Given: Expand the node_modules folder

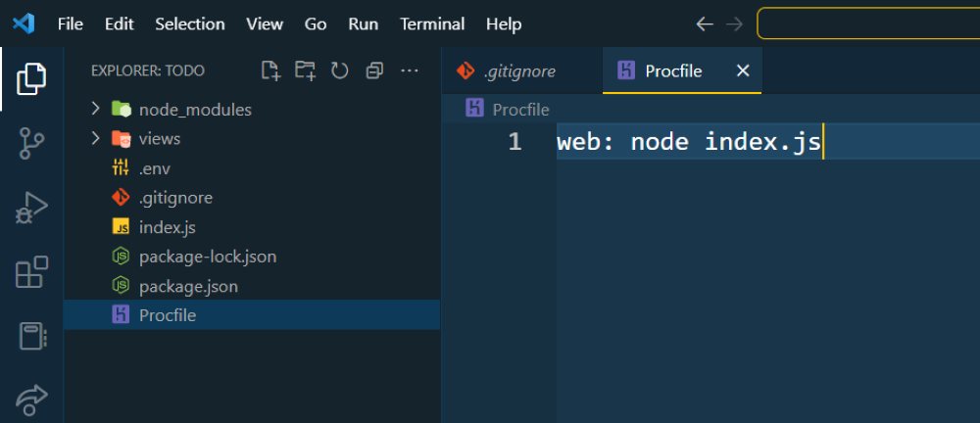Looking at the screenshot, I should 195,110.
